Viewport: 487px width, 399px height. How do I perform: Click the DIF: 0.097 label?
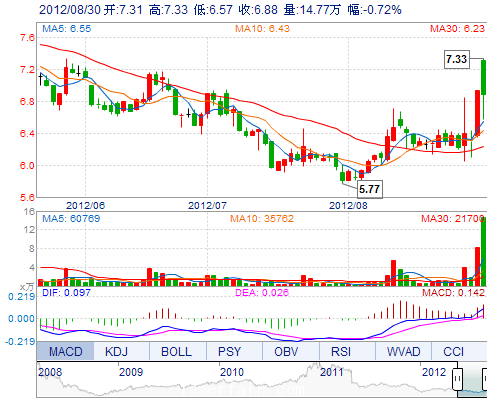[66, 293]
